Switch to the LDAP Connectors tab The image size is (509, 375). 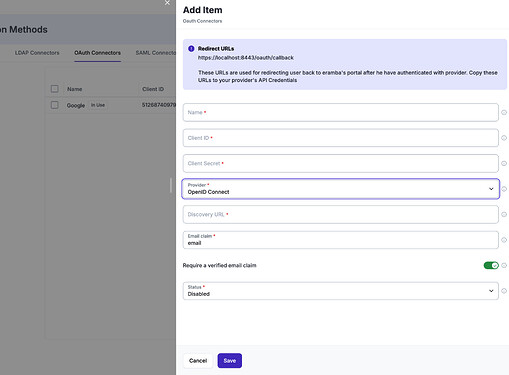(x=37, y=53)
